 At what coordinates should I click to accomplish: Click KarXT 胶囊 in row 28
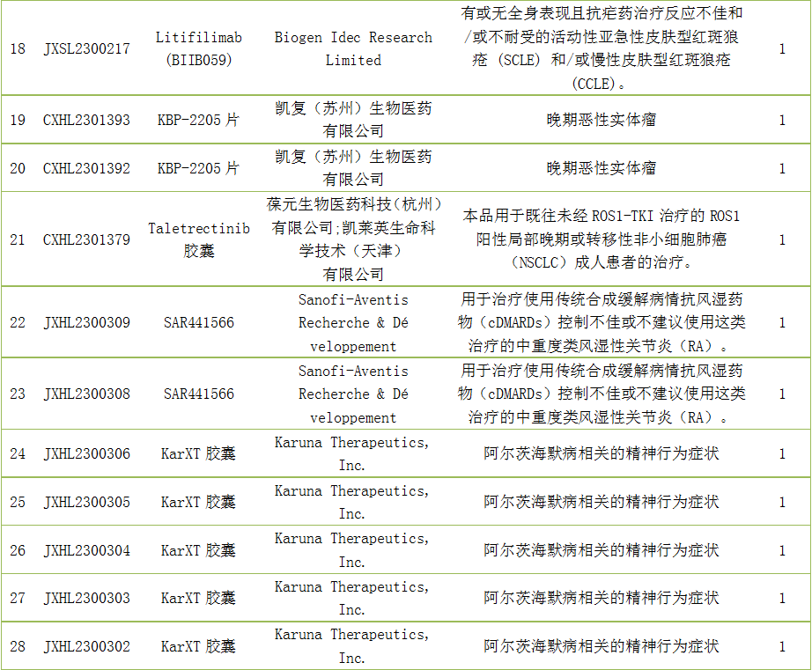[198, 647]
